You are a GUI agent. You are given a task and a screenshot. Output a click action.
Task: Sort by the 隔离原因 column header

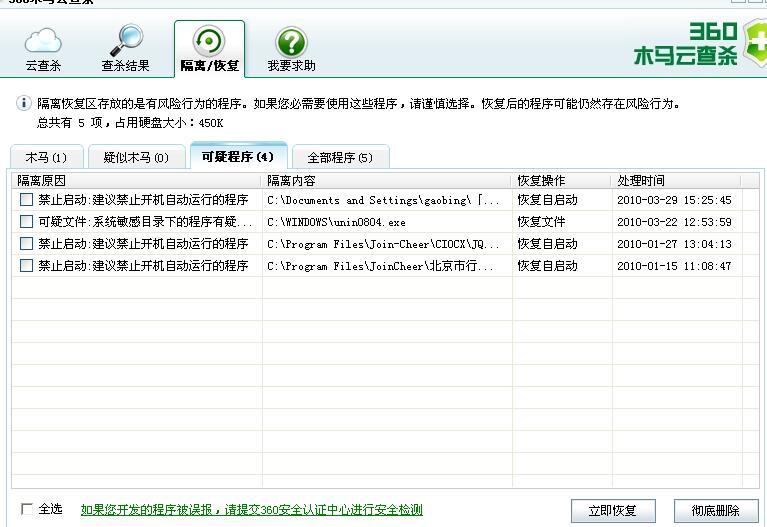point(136,181)
